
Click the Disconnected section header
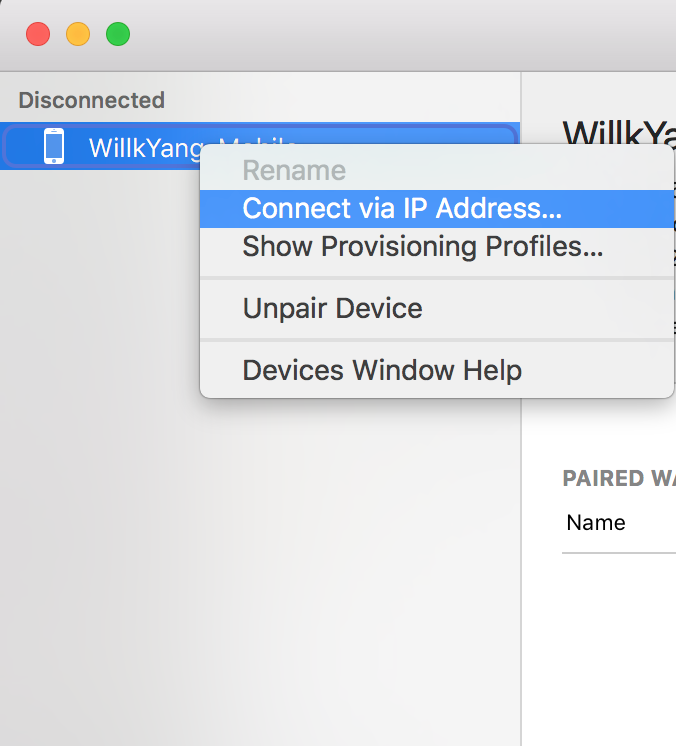pos(91,100)
